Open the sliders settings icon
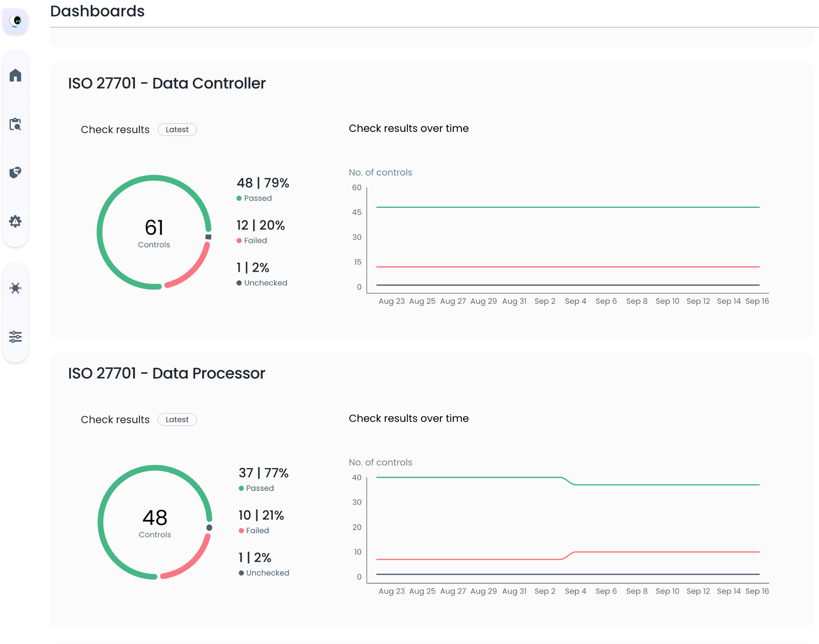Image resolution: width=819 pixels, height=644 pixels. coord(15,337)
